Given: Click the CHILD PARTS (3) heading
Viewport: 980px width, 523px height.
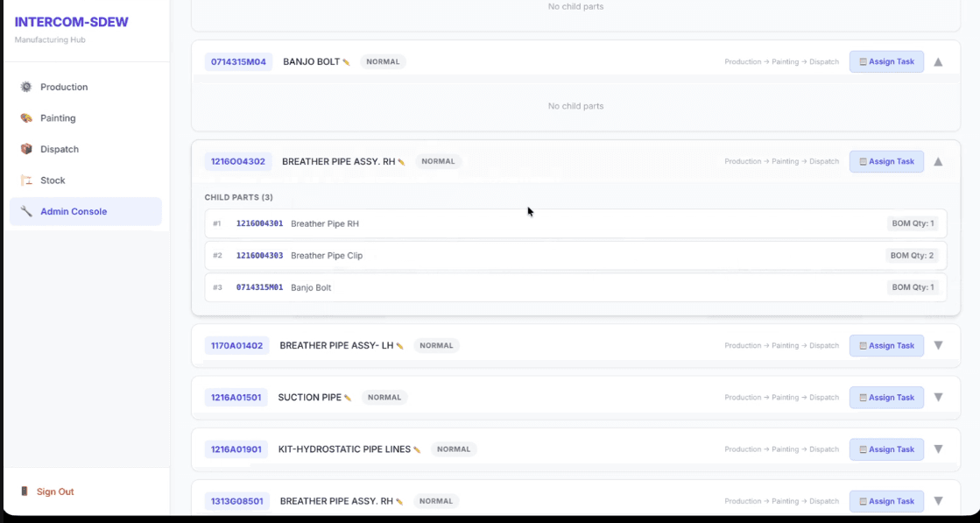Looking at the screenshot, I should click(x=239, y=197).
